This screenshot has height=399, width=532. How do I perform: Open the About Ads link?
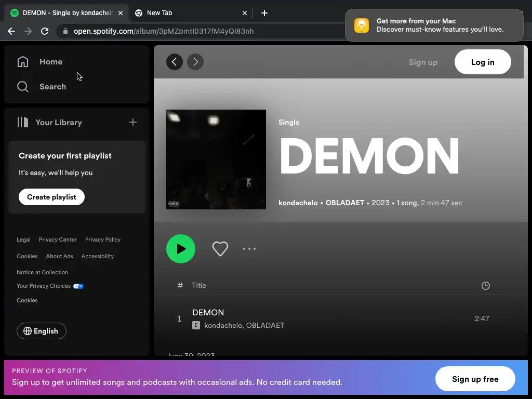59,256
